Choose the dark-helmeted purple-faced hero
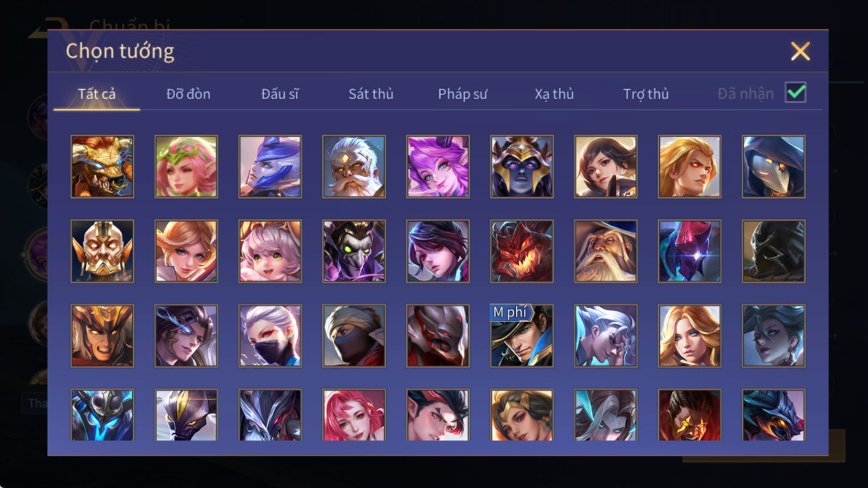This screenshot has height=488, width=868. tap(522, 166)
